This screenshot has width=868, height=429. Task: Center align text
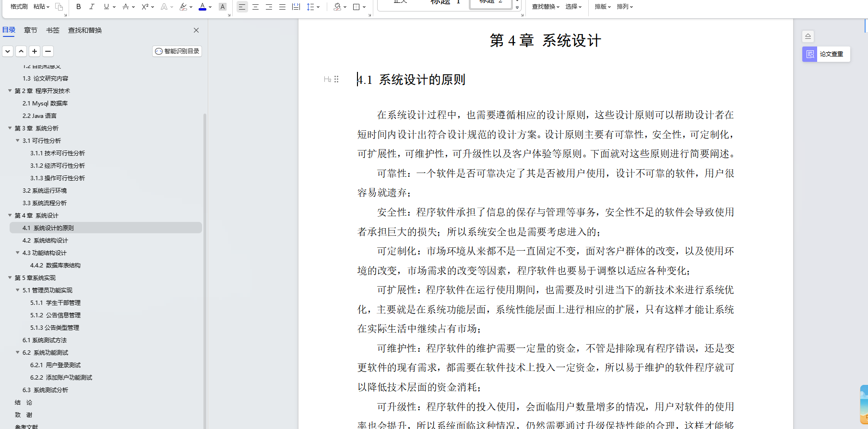(x=255, y=7)
